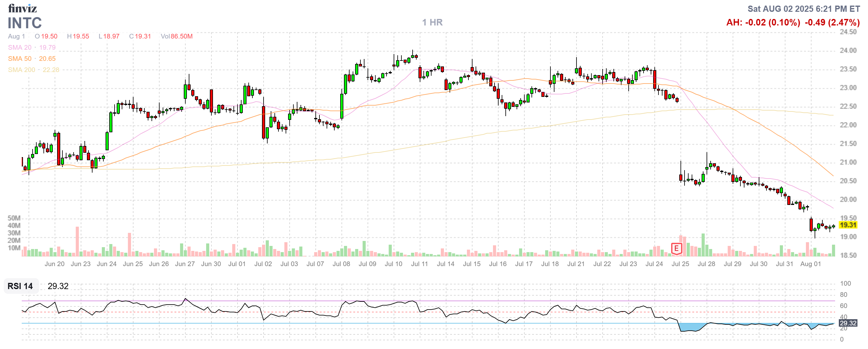Click the Jun 20 date label
868x349 pixels.
point(54,264)
